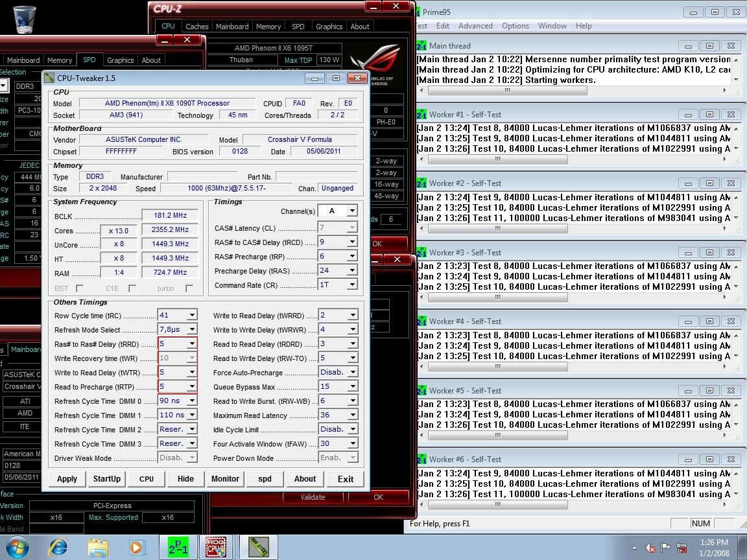Open Prime95 Help menu

pos(584,26)
